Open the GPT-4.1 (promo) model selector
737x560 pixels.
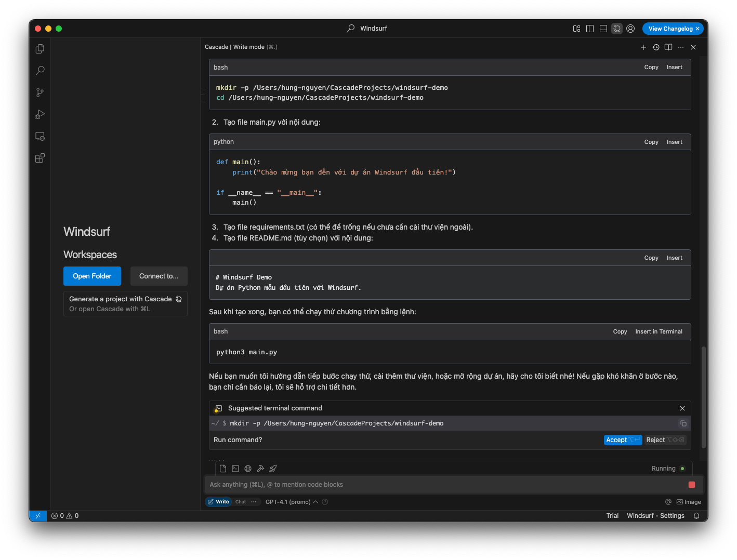point(292,502)
